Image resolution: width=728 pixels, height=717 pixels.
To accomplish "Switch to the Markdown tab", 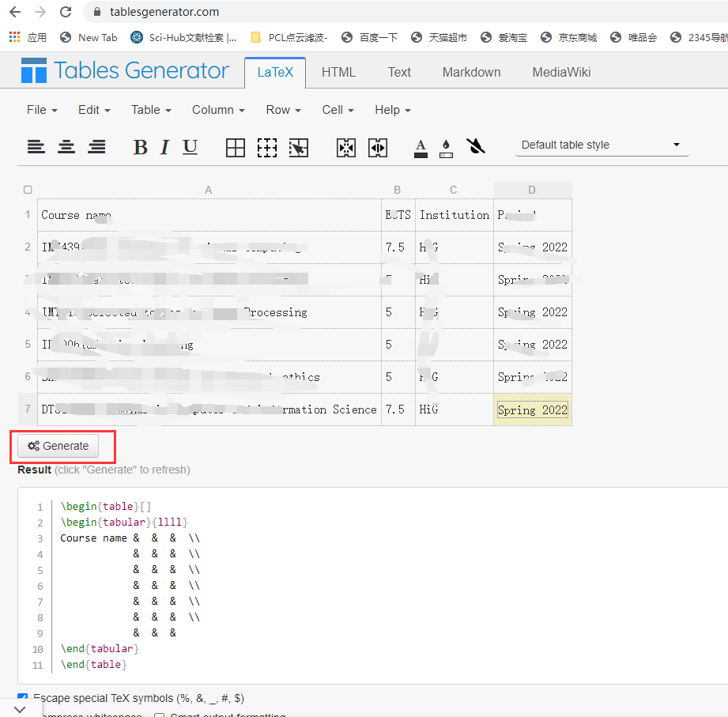I will [x=471, y=72].
